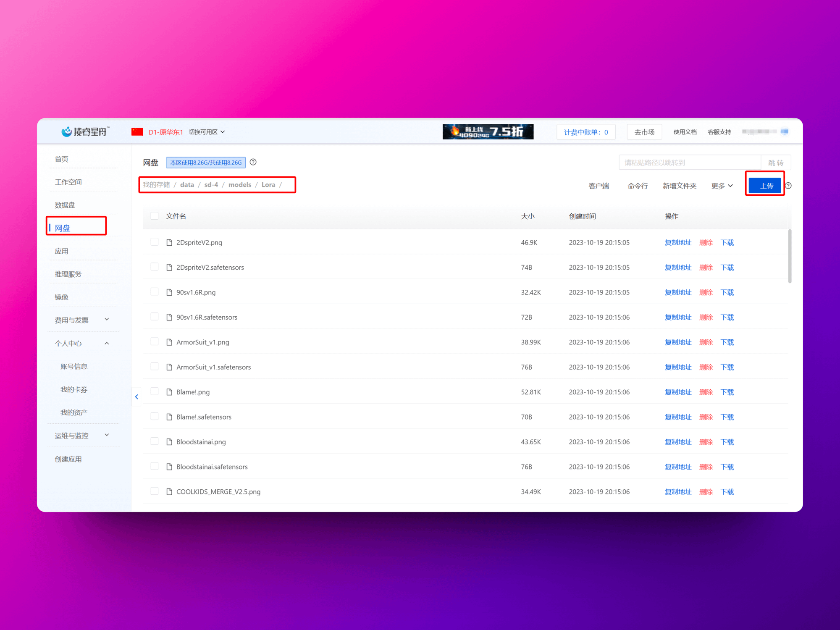This screenshot has width=840, height=630.
Task: Click the blue 上传 upload button
Action: click(x=765, y=186)
